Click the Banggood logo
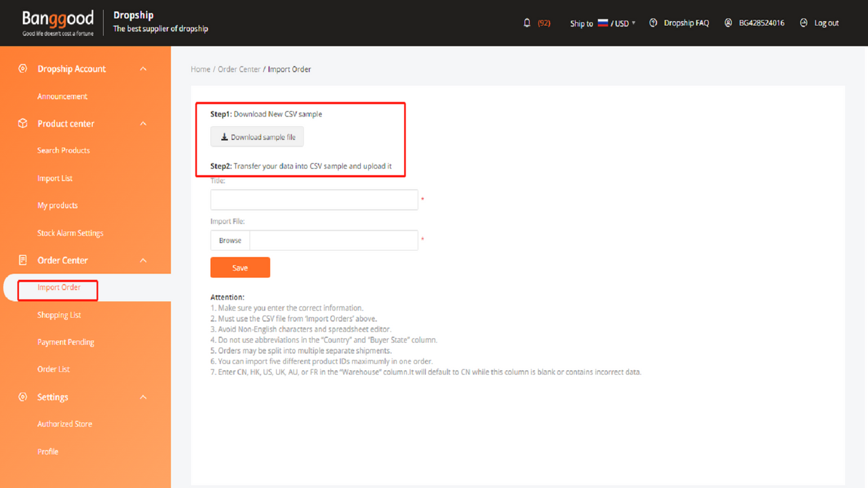868x488 pixels. point(58,22)
